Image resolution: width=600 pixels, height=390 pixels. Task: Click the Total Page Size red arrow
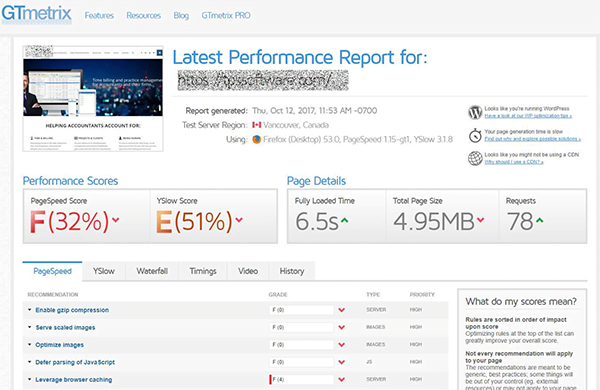[481, 220]
